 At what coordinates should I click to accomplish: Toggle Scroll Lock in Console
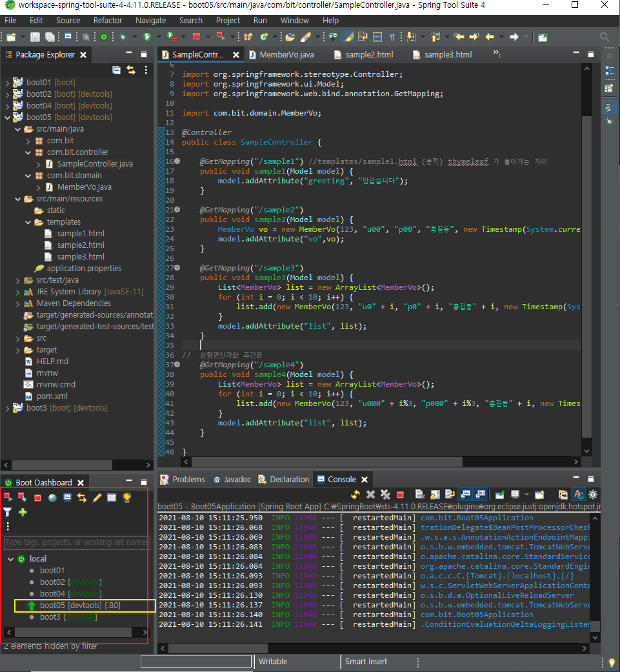(435, 494)
